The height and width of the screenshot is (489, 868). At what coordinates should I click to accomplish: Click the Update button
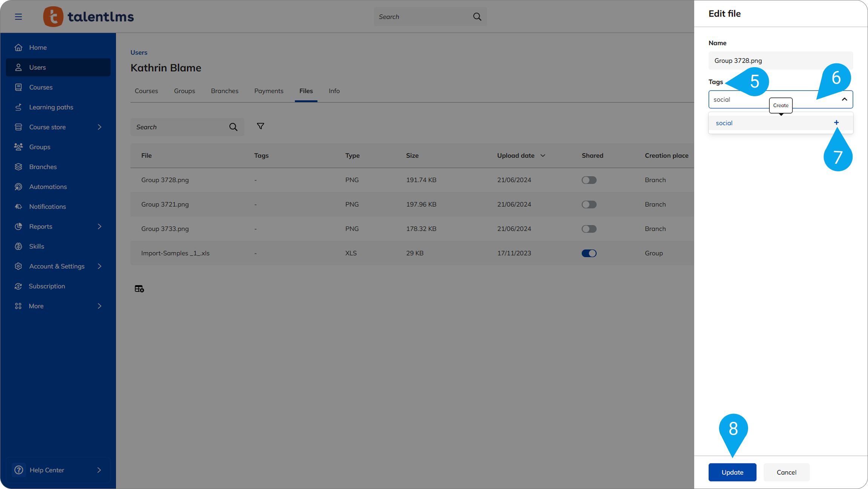pyautogui.click(x=732, y=472)
